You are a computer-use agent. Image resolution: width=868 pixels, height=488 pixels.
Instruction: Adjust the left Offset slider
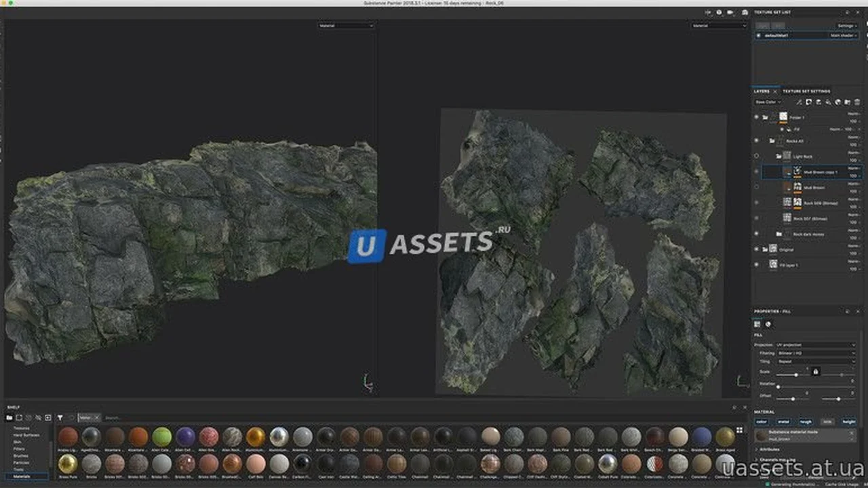pyautogui.click(x=792, y=399)
